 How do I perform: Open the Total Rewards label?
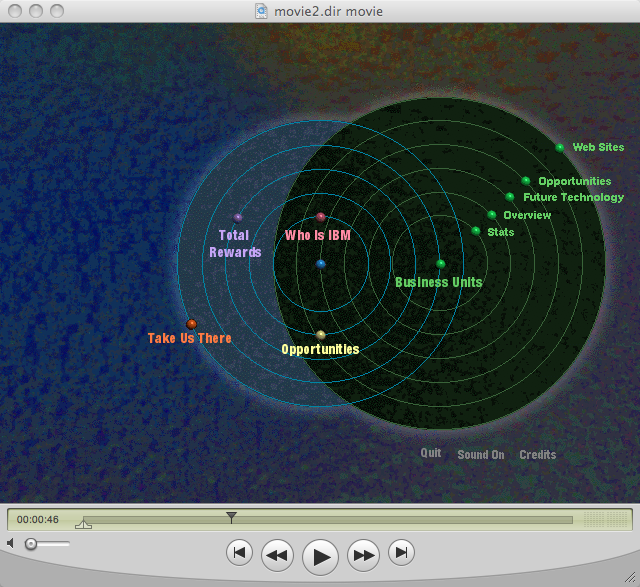click(x=235, y=244)
